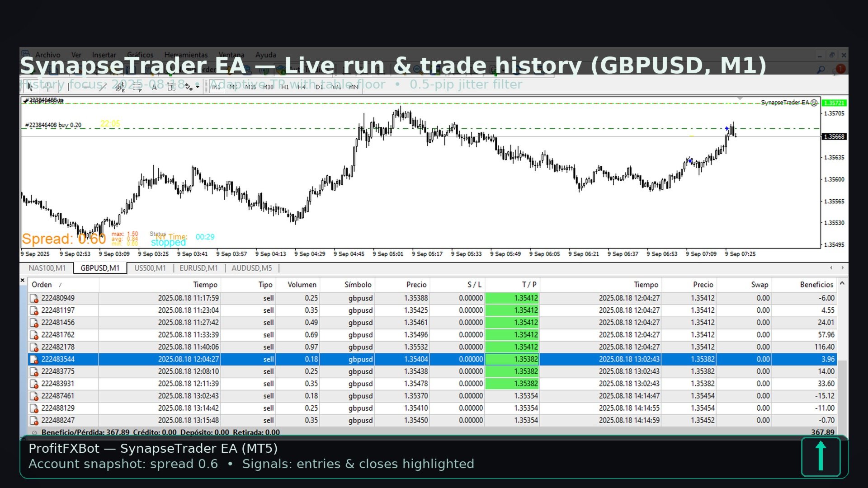
Task: Click the 116.40 profit cell
Action: tap(804, 347)
